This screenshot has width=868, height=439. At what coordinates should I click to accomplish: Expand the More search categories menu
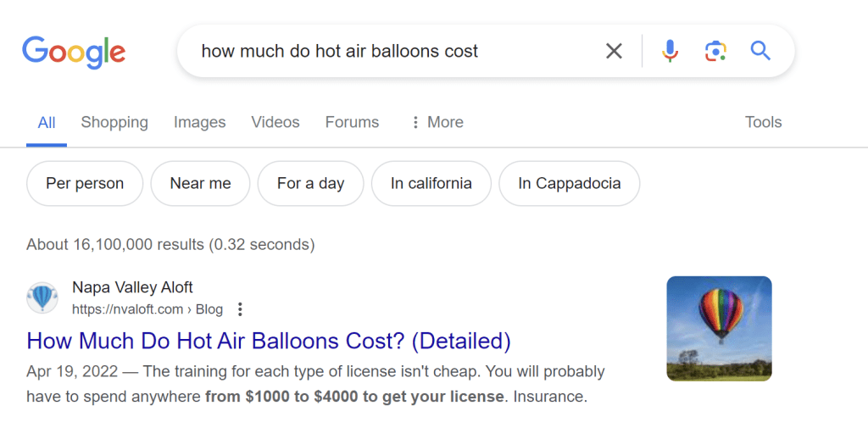click(437, 122)
